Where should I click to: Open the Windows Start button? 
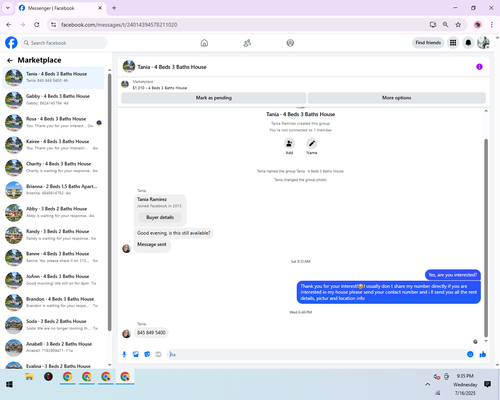coord(9,384)
